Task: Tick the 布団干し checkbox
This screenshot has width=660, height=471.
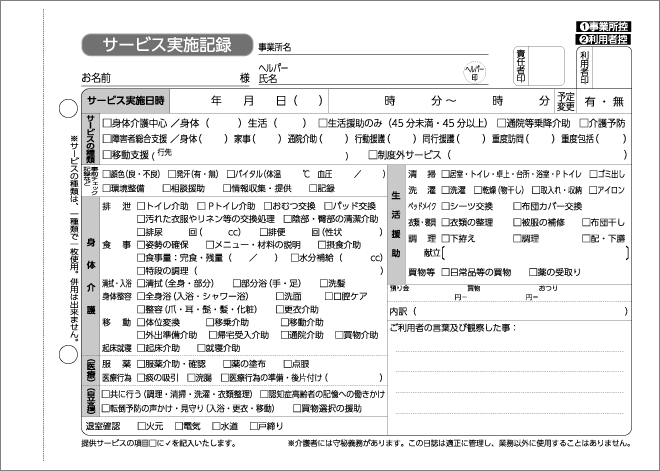Action: click(x=586, y=222)
